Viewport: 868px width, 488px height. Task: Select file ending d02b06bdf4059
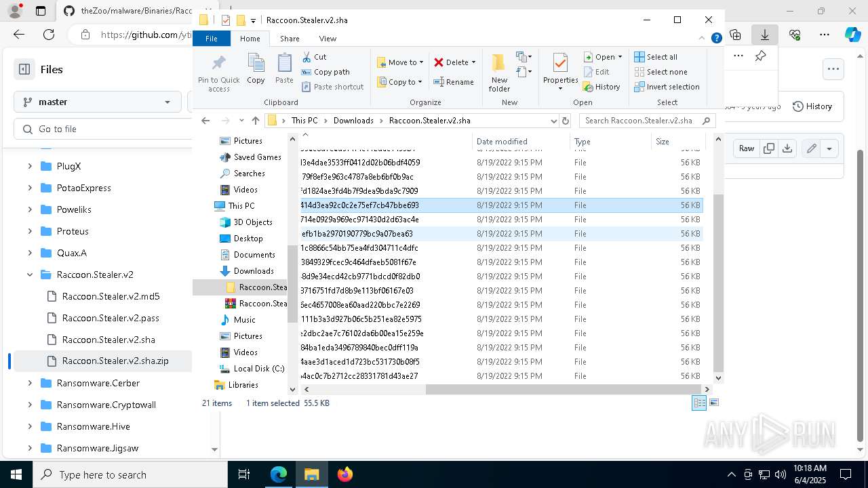pos(501,163)
